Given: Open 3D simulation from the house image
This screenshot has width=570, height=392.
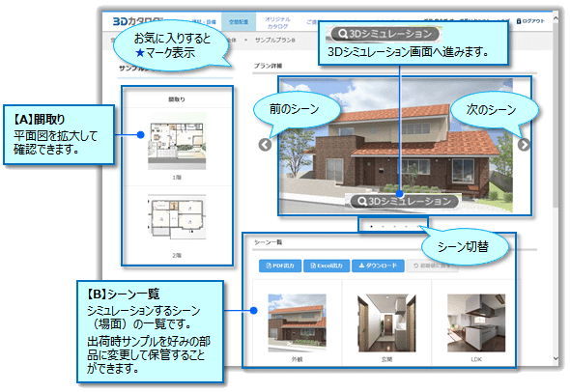Looking at the screenshot, I should 404,201.
